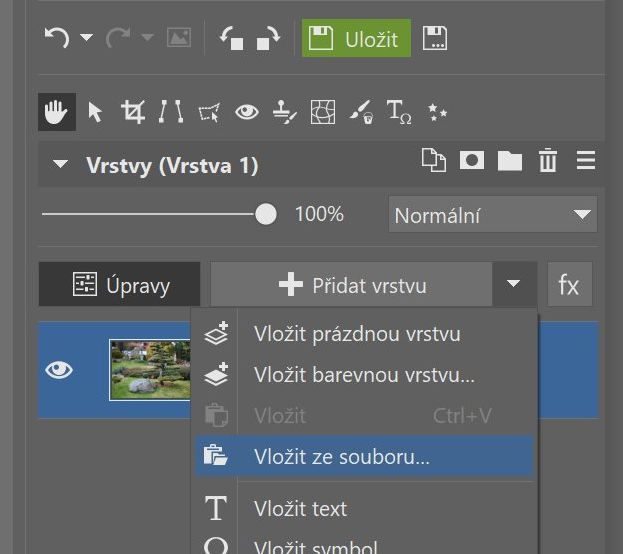Delete layer with trash icon

(548, 160)
